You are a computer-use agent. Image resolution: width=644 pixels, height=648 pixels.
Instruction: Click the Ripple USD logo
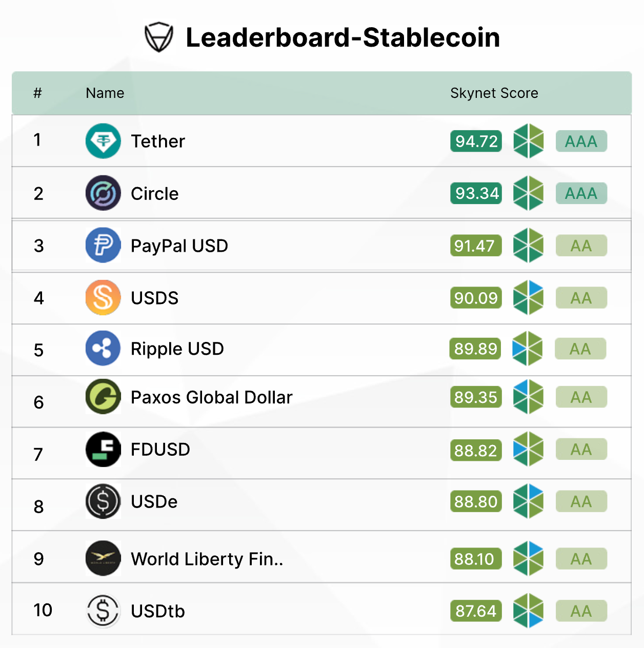(103, 349)
